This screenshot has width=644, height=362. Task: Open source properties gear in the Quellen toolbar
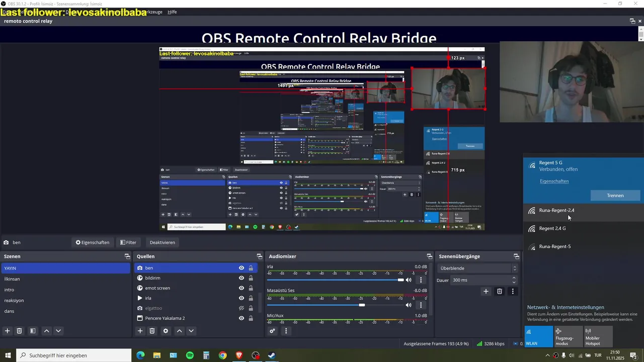pyautogui.click(x=166, y=331)
